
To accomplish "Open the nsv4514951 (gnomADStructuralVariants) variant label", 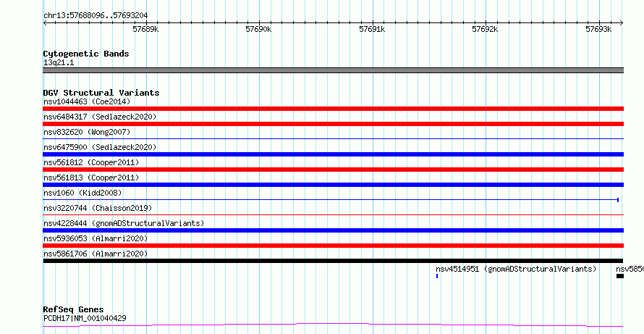I will pos(516,269).
